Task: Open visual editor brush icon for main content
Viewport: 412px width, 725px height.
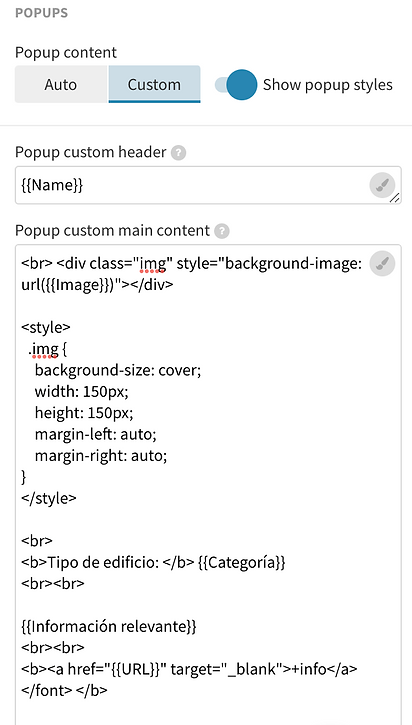Action: tap(382, 264)
